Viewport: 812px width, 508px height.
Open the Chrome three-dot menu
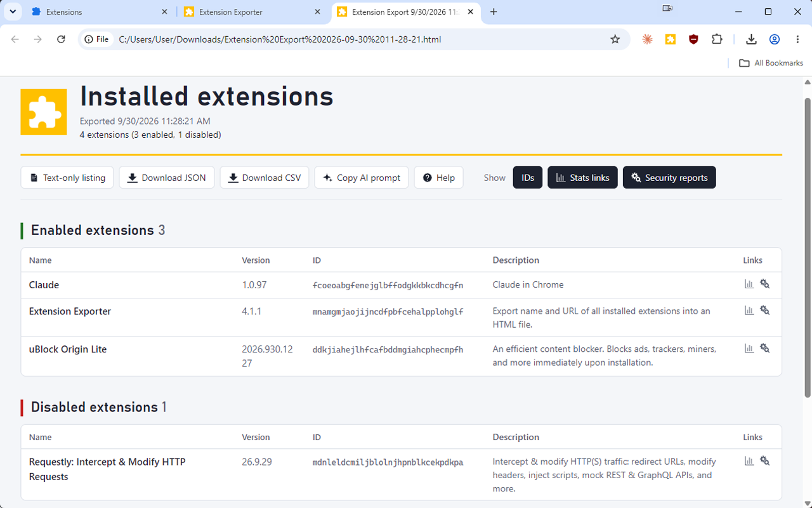click(797, 39)
